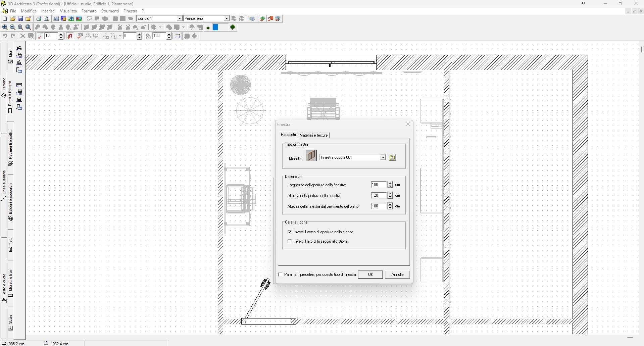Open the Finestra menu
644x346 pixels.
(130, 11)
